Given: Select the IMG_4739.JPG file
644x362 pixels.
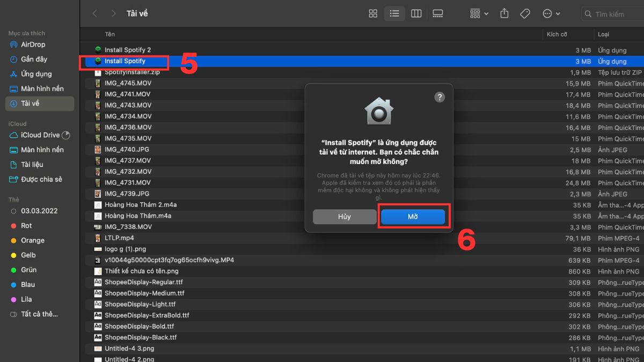Looking at the screenshot, I should point(127,194).
